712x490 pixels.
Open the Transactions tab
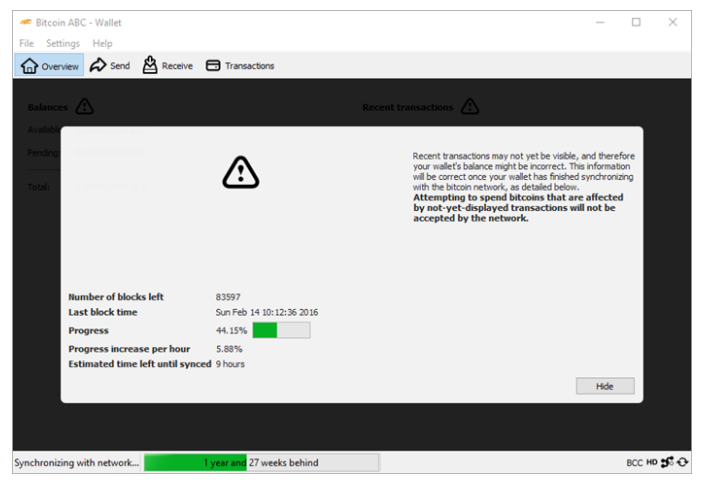[240, 66]
